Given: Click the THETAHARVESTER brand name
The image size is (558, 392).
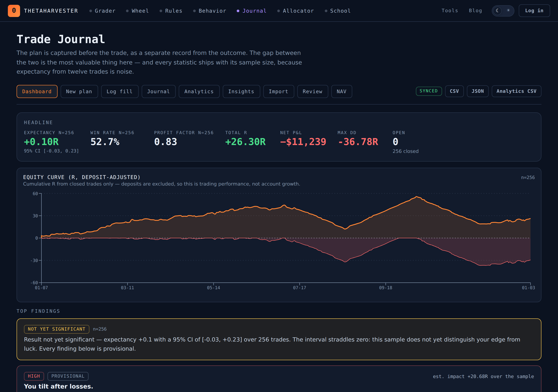Looking at the screenshot, I should (x=51, y=11).
